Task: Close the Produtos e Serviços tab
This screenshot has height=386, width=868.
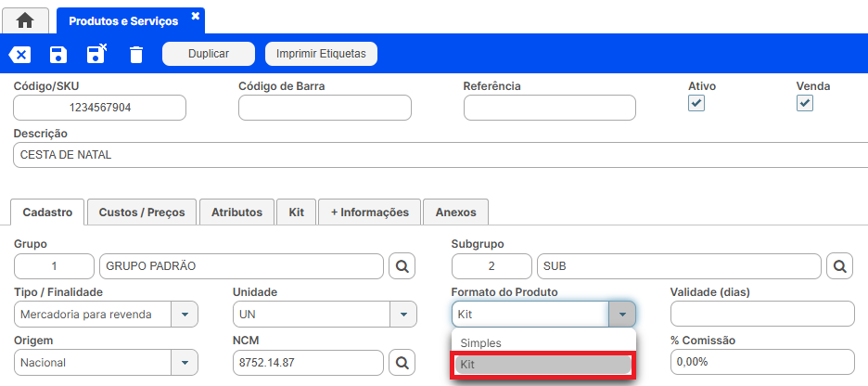Action: click(x=195, y=16)
